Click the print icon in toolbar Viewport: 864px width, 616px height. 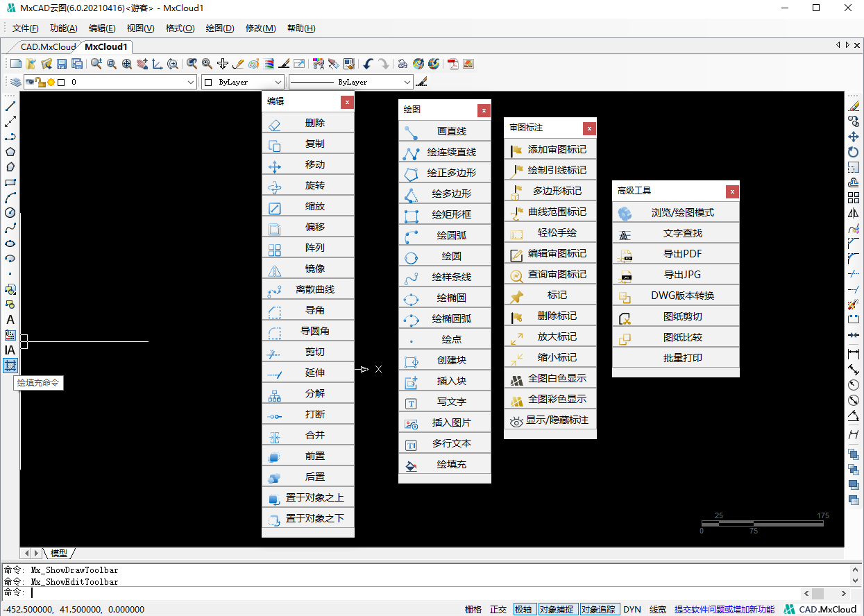click(403, 64)
